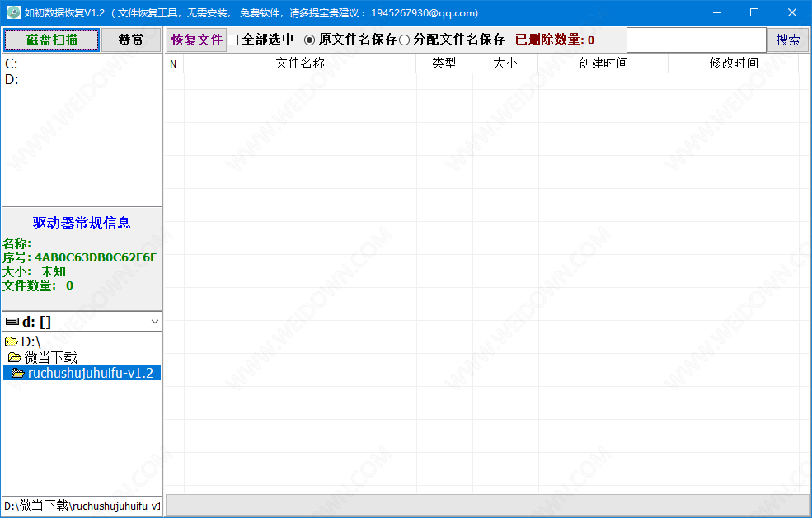812x518 pixels.
Task: Sort by the 大小 column header
Action: click(505, 64)
